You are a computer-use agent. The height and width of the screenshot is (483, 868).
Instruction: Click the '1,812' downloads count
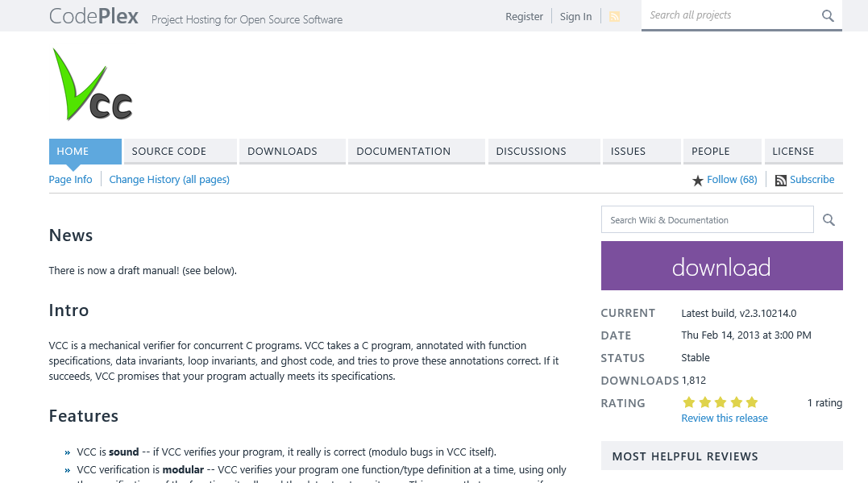pos(694,381)
